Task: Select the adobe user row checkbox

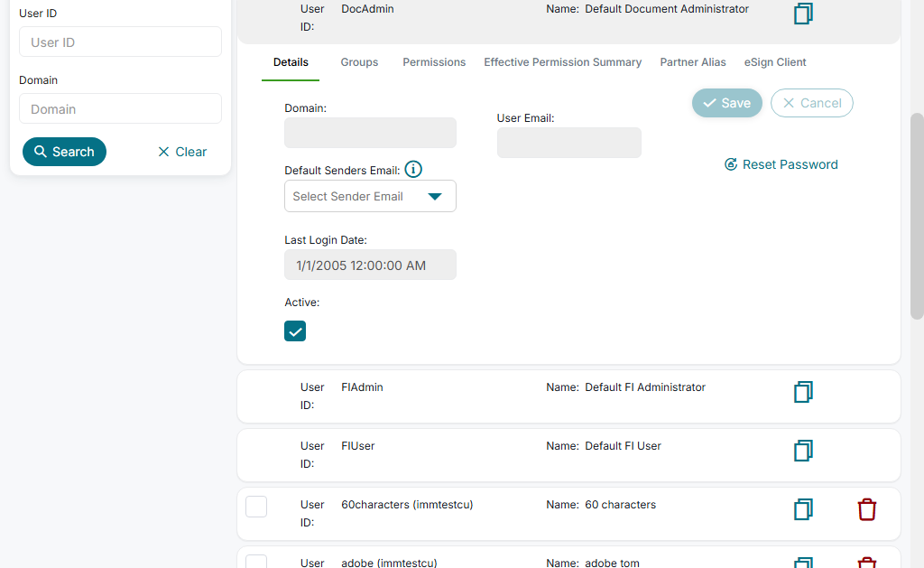Action: point(256,562)
